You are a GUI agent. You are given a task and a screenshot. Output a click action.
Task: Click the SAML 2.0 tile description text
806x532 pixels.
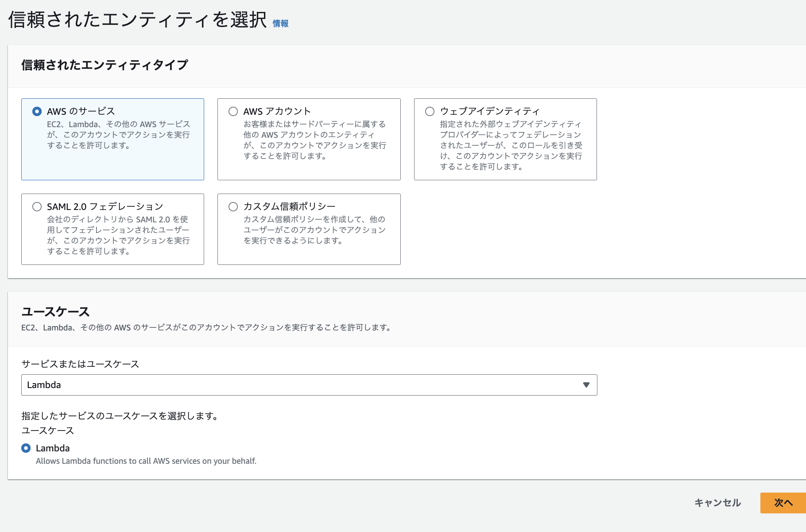[x=118, y=235]
